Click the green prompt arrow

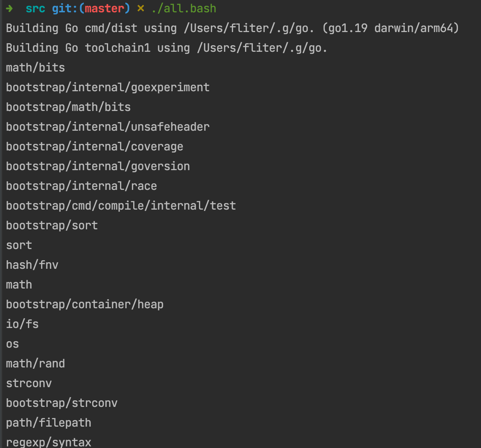(9, 9)
